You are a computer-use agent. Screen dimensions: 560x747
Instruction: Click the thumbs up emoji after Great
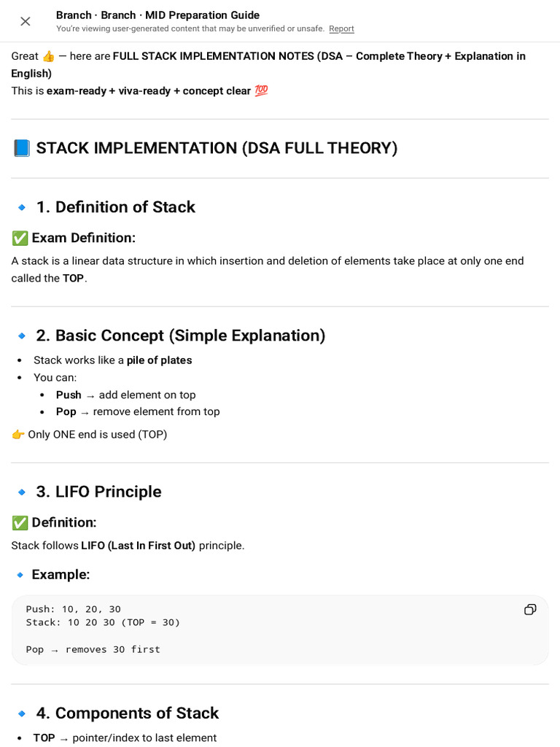49,57
